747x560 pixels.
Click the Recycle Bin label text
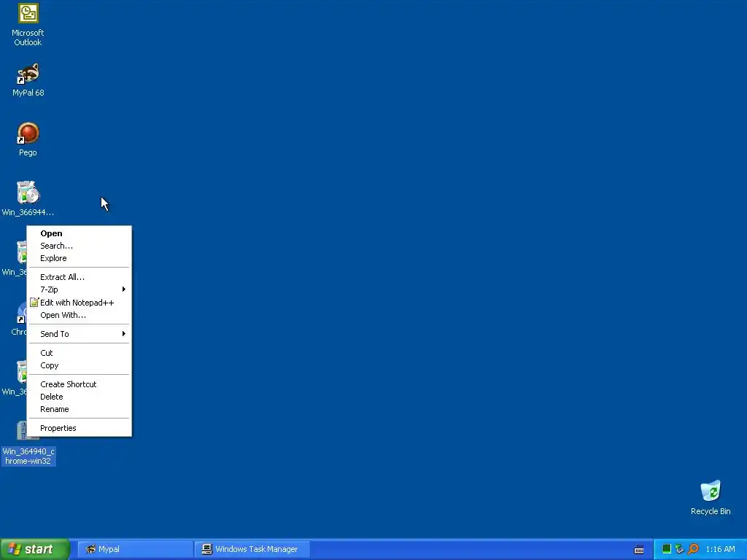(711, 511)
